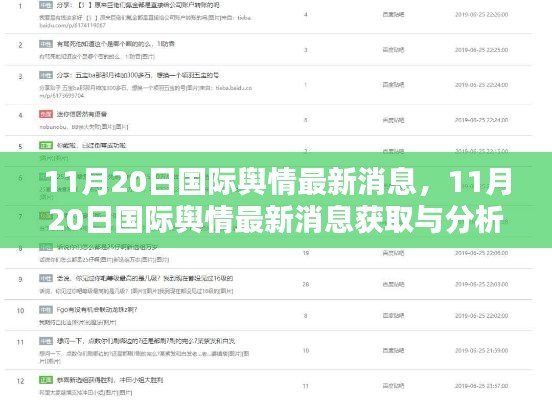Viewport: 552px width, 400px height.
Task: Click the blue sentiment tag in row 1
Action: pos(46,5)
